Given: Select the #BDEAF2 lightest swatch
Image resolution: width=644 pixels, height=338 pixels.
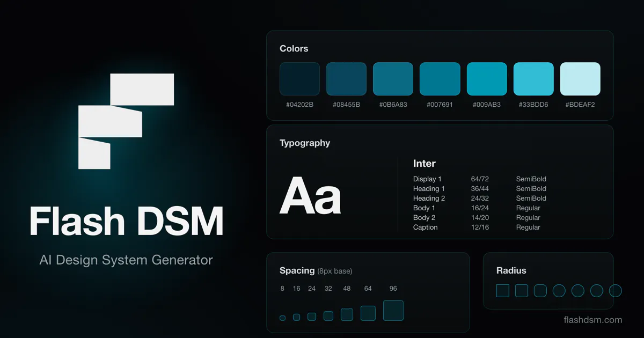Looking at the screenshot, I should click(580, 79).
